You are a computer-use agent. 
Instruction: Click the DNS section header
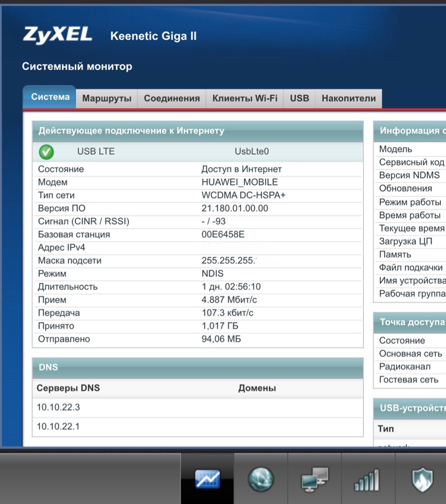point(198,367)
